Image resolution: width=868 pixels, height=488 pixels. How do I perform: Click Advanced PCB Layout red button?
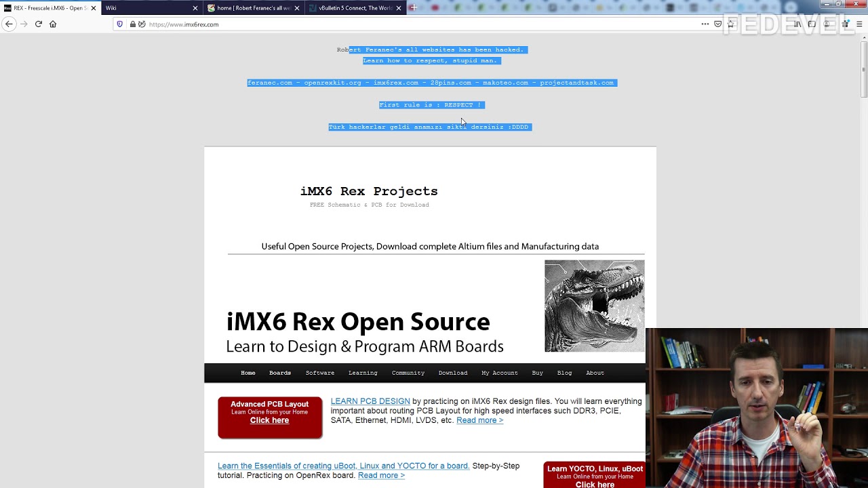270,418
